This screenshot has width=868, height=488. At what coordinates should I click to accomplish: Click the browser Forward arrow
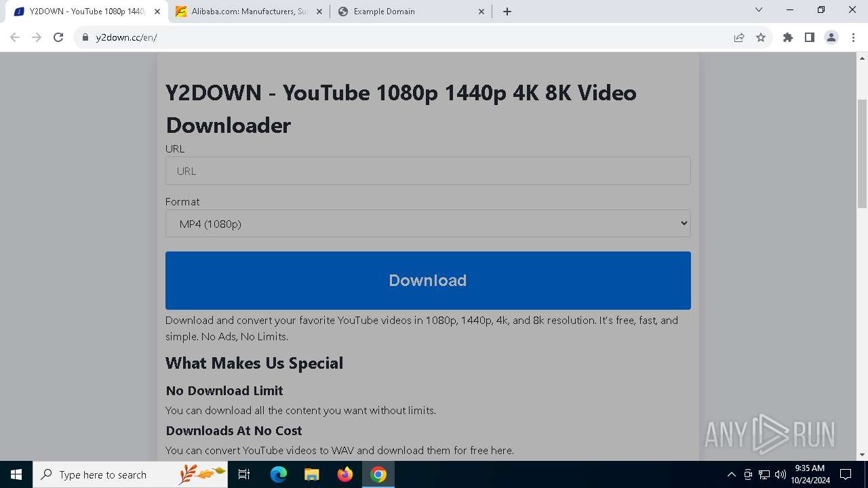pos(37,37)
